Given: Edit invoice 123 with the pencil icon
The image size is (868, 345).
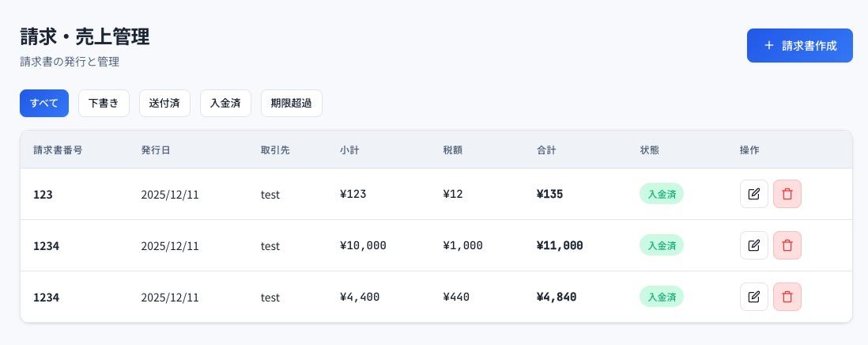Looking at the screenshot, I should coord(753,194).
